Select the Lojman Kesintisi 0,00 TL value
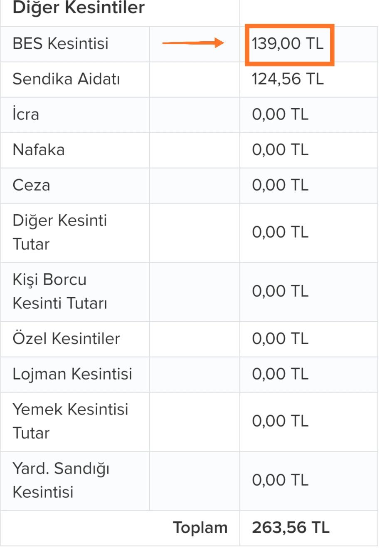The image size is (392, 551). click(280, 374)
